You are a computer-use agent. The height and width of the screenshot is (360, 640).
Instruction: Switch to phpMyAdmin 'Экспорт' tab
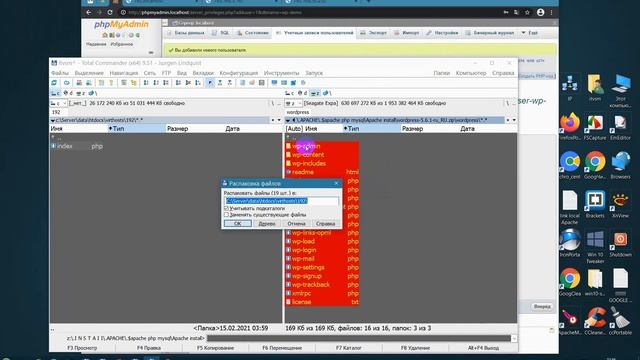373,33
